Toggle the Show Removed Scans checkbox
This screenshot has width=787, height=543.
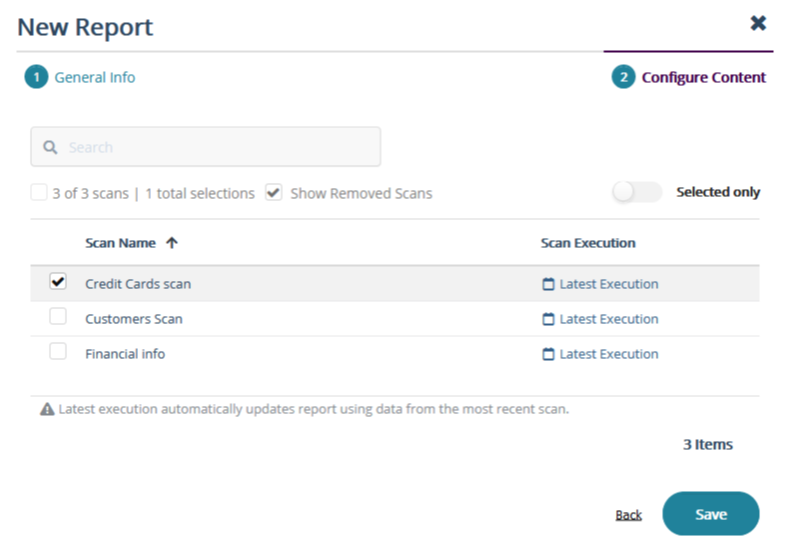(274, 193)
